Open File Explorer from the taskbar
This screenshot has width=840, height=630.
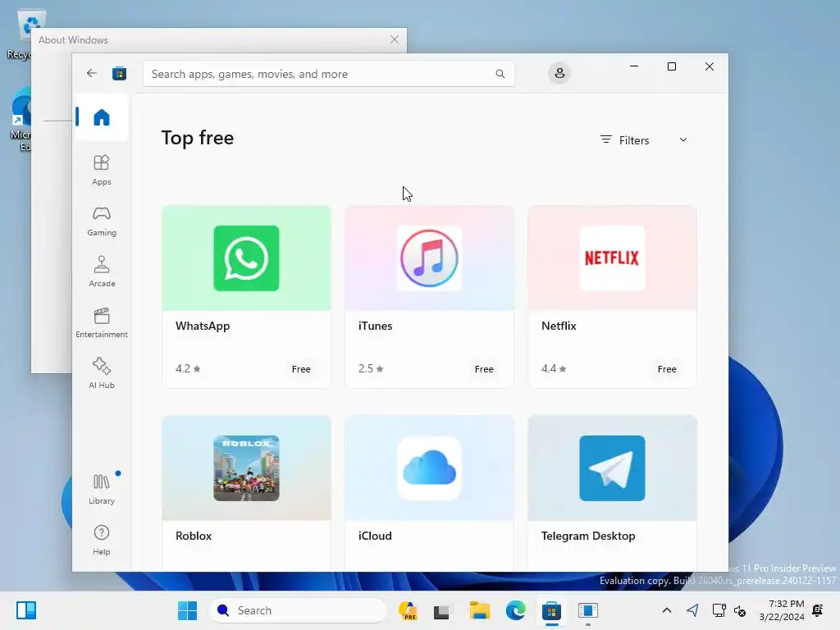click(479, 610)
